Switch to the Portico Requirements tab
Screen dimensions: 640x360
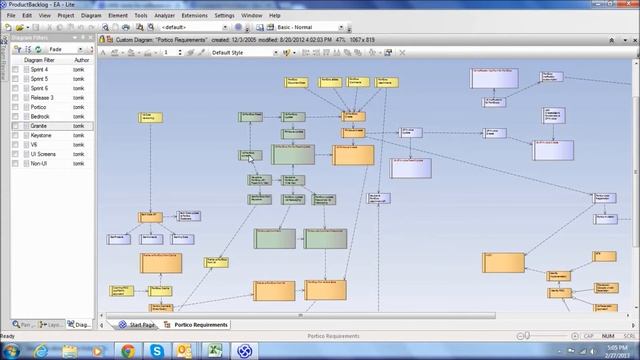pos(196,325)
